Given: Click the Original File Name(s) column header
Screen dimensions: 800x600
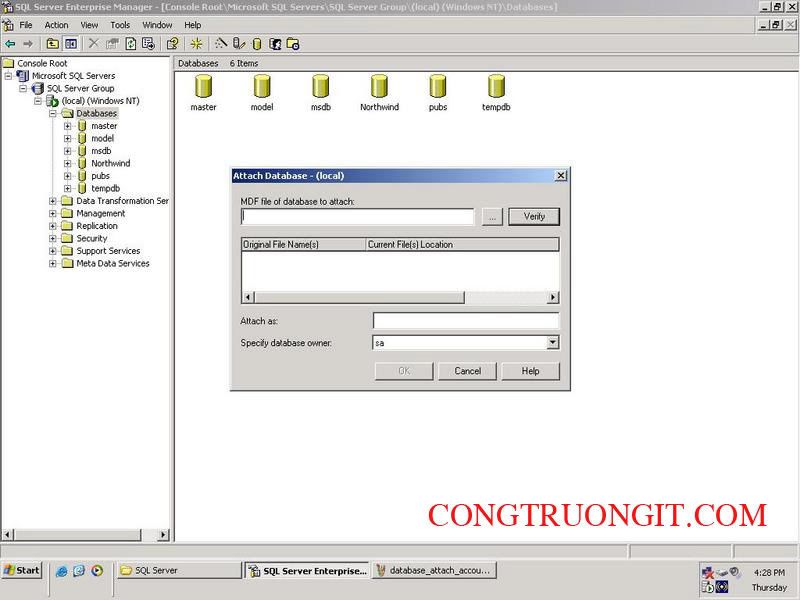Looking at the screenshot, I should (x=304, y=244).
